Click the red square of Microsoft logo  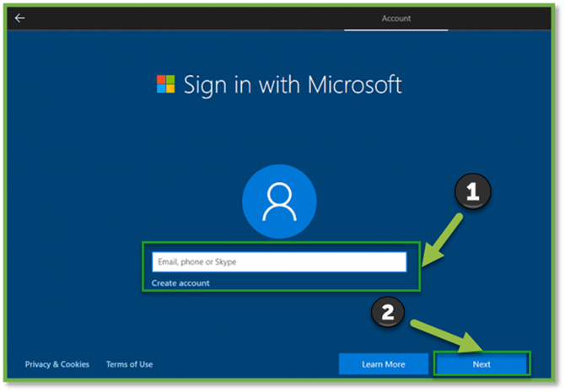pyautogui.click(x=160, y=79)
